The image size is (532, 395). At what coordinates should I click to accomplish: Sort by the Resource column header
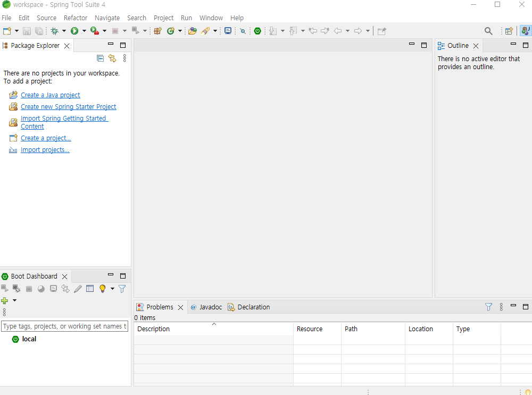[x=317, y=329]
